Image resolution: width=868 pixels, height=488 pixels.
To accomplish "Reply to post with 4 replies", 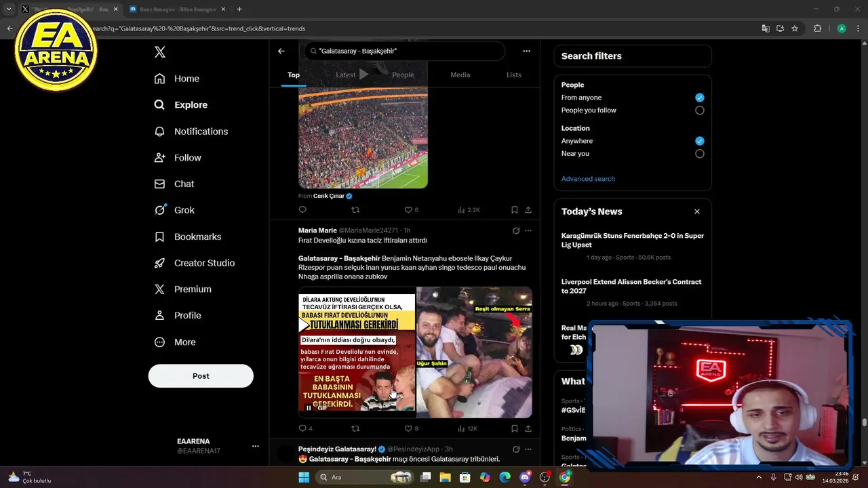I will pyautogui.click(x=306, y=428).
